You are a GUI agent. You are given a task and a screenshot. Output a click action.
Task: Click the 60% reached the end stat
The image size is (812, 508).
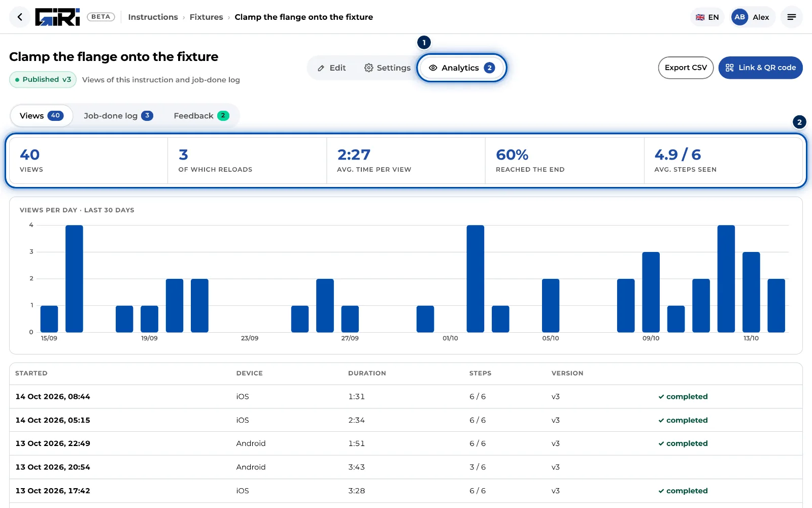(x=565, y=161)
